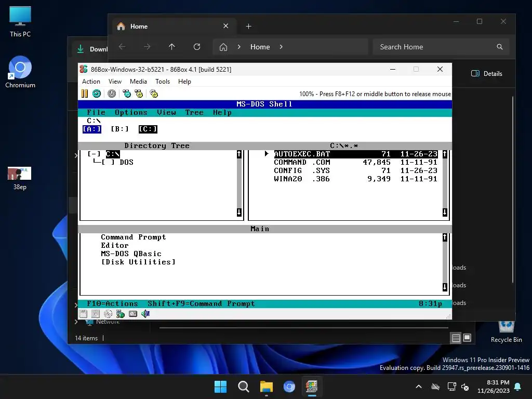This screenshot has height=399, width=532.
Task: Open DOS Shell File menu
Action: [96, 112]
